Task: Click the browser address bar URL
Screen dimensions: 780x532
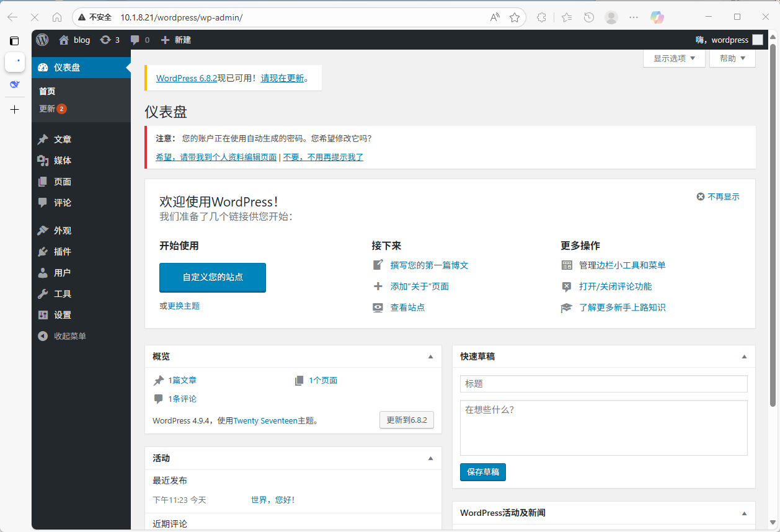Action: pyautogui.click(x=181, y=17)
